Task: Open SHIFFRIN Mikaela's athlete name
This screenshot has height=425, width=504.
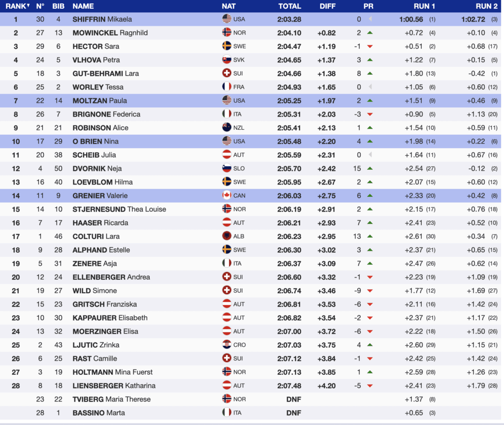Action: [x=102, y=20]
